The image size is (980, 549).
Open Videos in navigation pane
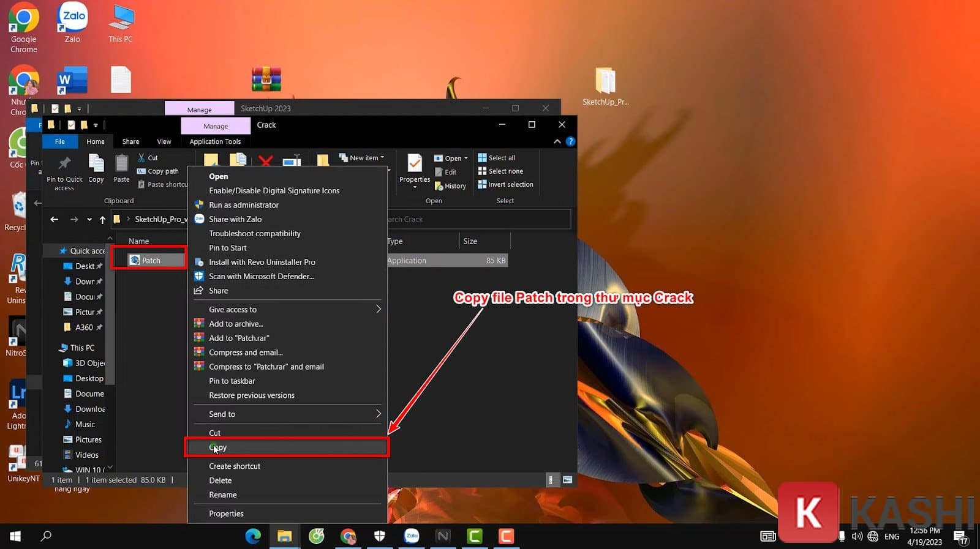(81, 455)
